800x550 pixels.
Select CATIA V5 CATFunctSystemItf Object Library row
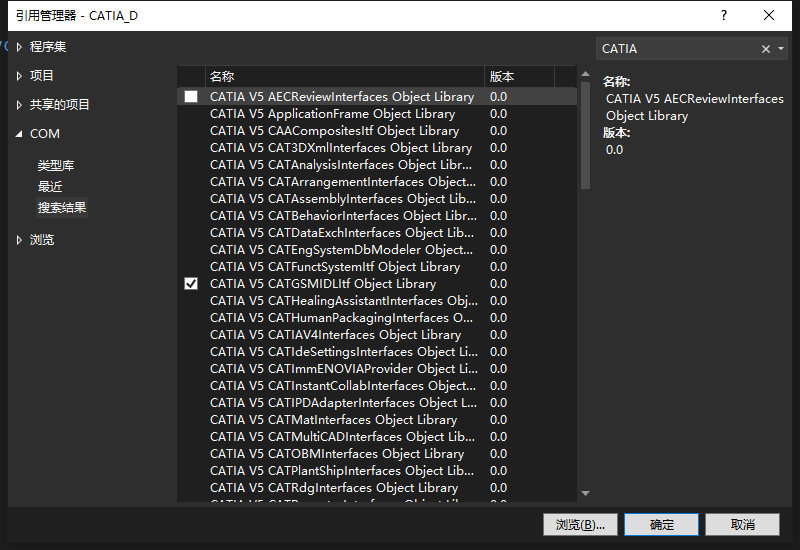click(377, 267)
